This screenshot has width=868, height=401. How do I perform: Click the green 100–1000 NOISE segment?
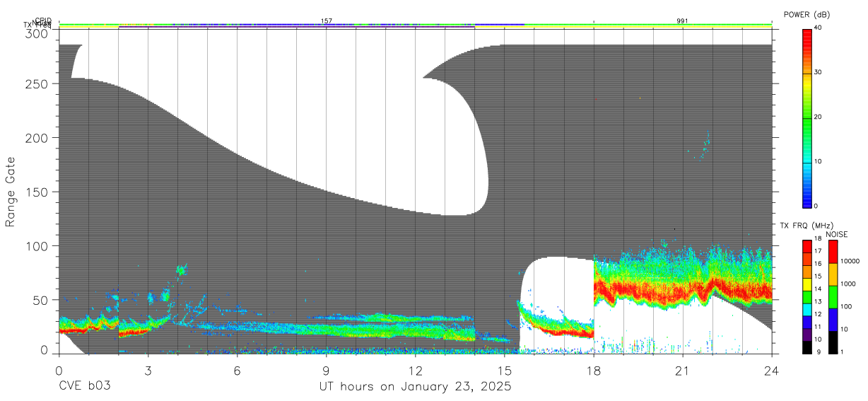point(833,297)
